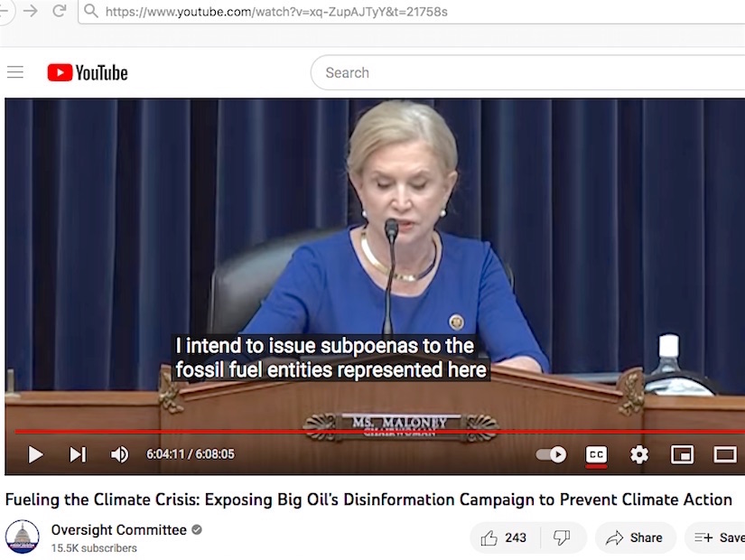Save video to a playlist
The width and height of the screenshot is (745, 560).
click(716, 537)
